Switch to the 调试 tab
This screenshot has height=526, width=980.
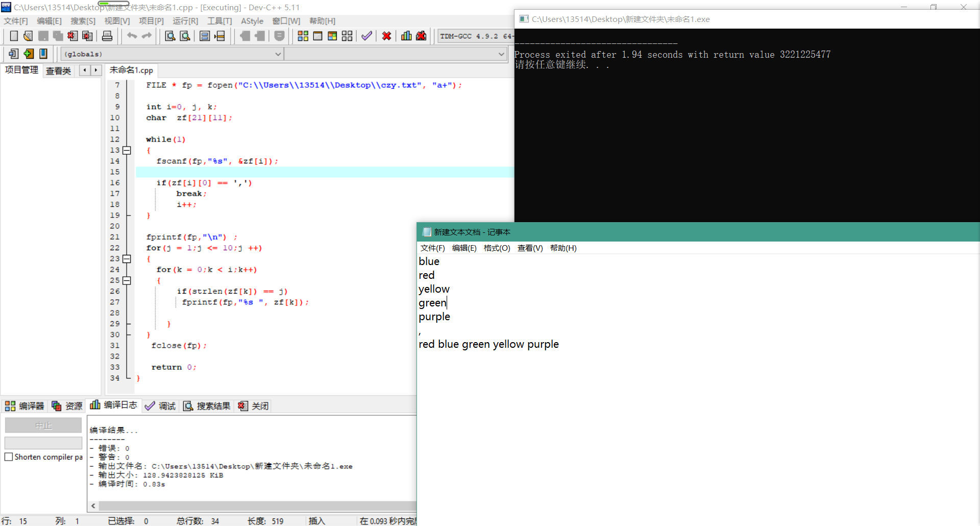pyautogui.click(x=160, y=406)
